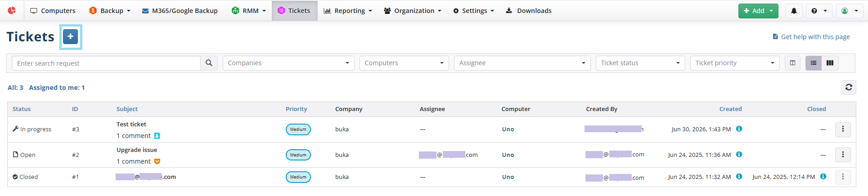Refresh the tickets list

coord(849,87)
